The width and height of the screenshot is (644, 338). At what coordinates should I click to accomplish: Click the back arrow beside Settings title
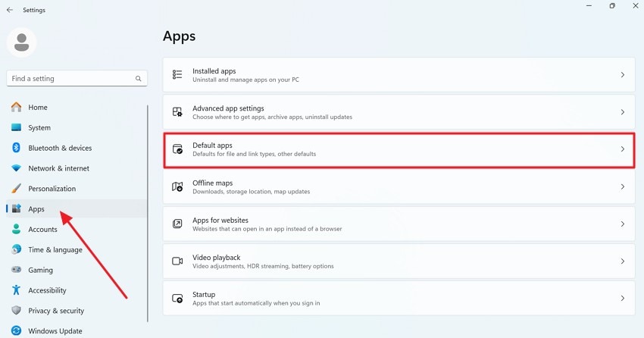coord(10,10)
